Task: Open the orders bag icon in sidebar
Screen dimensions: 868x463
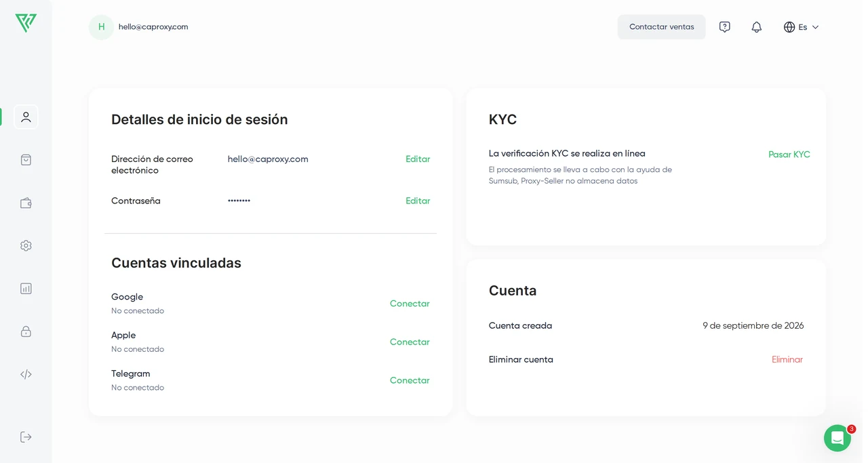Action: pos(26,160)
